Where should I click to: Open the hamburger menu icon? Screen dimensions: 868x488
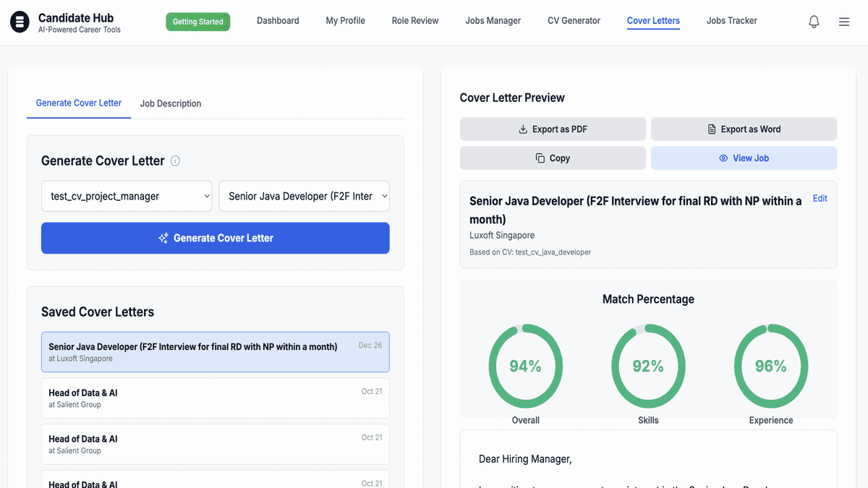(844, 22)
